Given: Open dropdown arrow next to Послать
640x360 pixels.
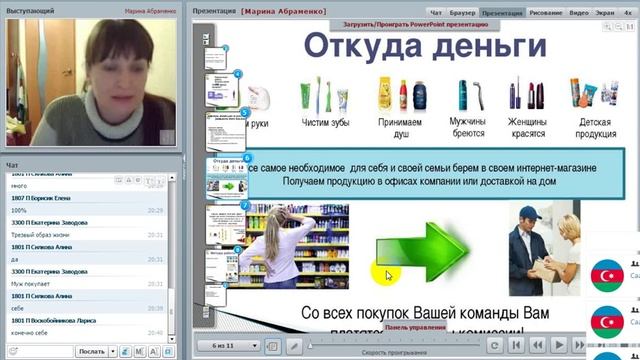Looking at the screenshot, I should pos(113,351).
